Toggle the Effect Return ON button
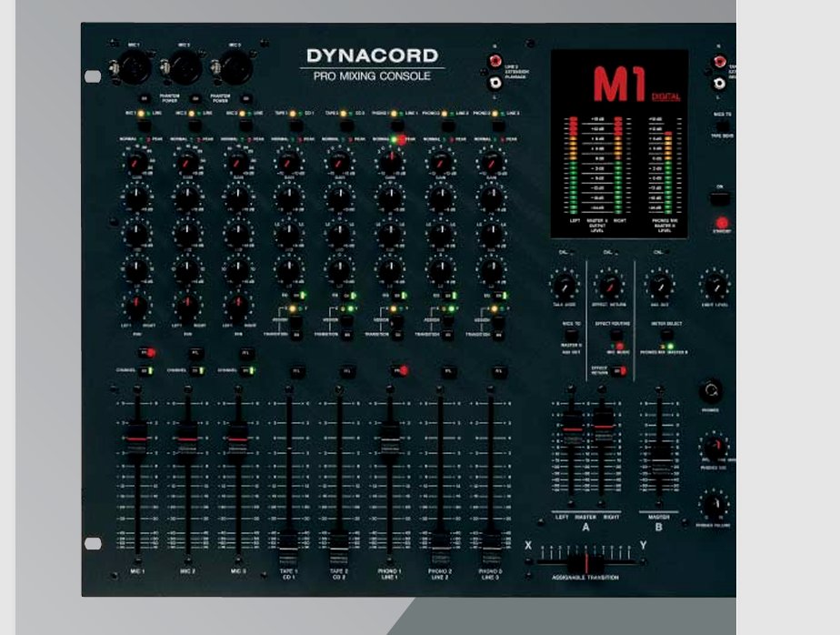The image size is (840, 635). (619, 370)
